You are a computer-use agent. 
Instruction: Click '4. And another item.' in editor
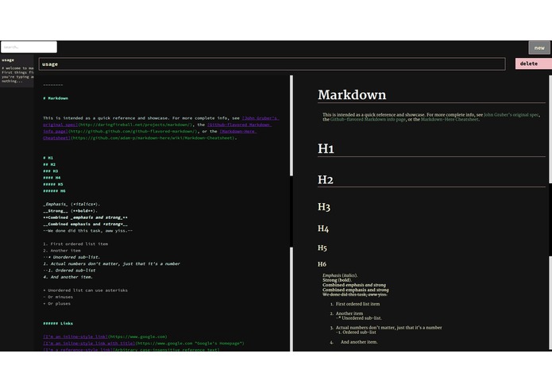68,277
